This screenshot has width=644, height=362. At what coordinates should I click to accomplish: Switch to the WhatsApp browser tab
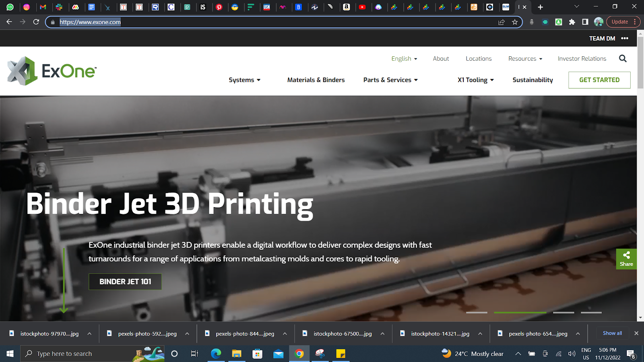[10, 7]
